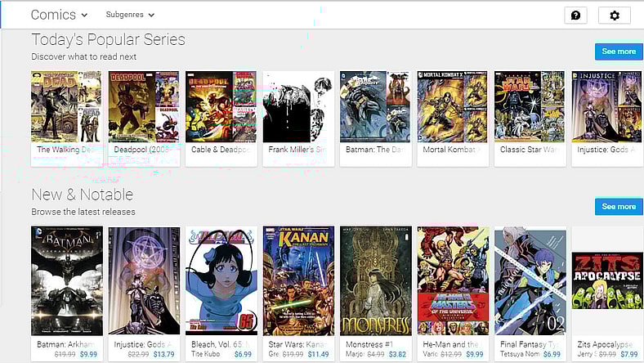Select the Classic Star Wars series card
Viewport: 644px width, 363px height.
530,119
